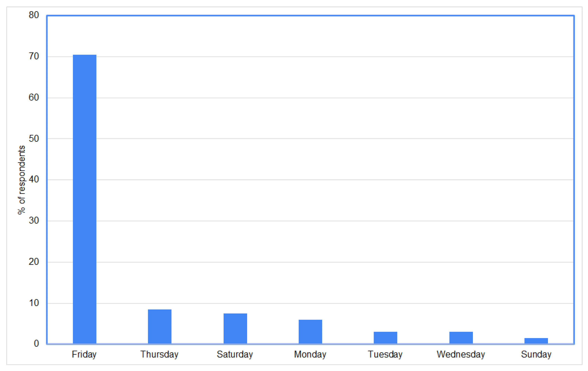Click the Wednesday bar
588x371 pixels.
tap(461, 338)
